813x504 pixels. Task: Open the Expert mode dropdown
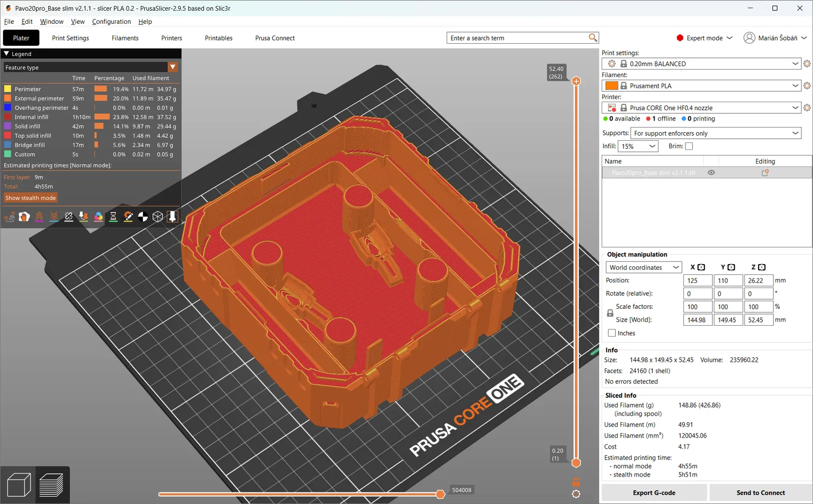704,38
